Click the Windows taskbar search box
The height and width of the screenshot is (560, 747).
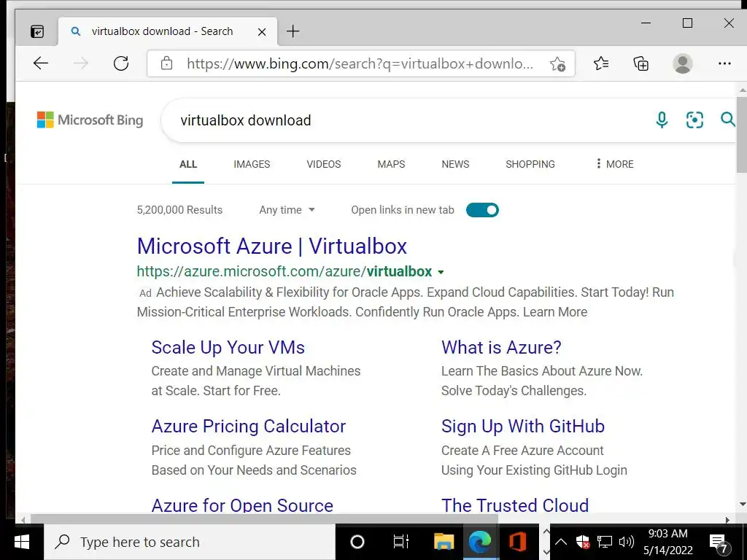coord(190,542)
